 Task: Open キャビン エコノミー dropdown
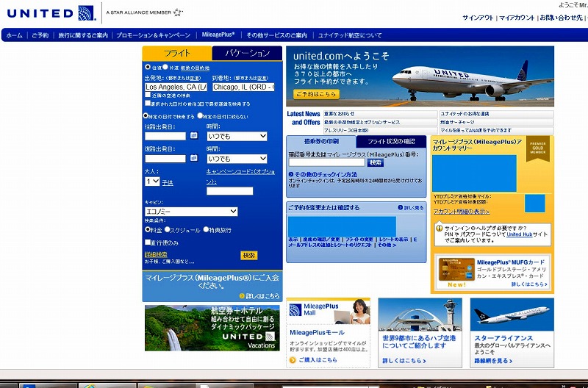coord(191,212)
